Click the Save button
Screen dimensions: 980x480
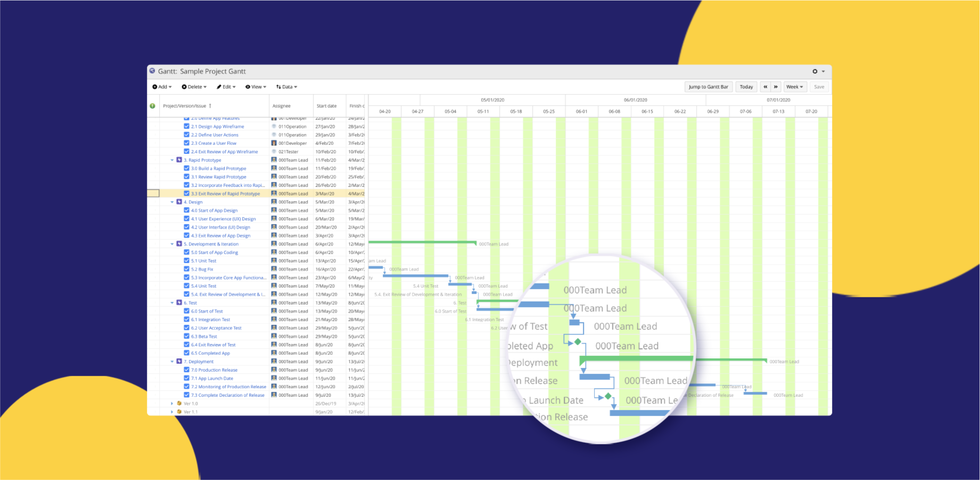[819, 87]
